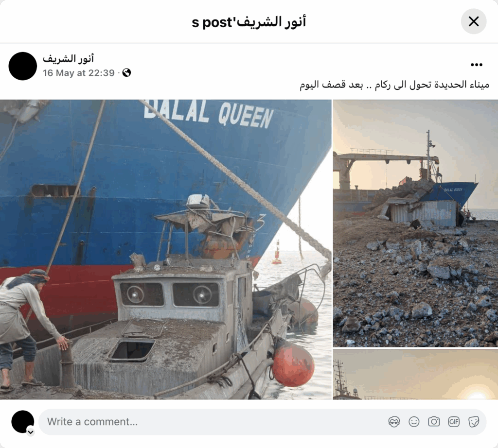
Task: Close the post dialog with the X button
Action: pyautogui.click(x=474, y=21)
